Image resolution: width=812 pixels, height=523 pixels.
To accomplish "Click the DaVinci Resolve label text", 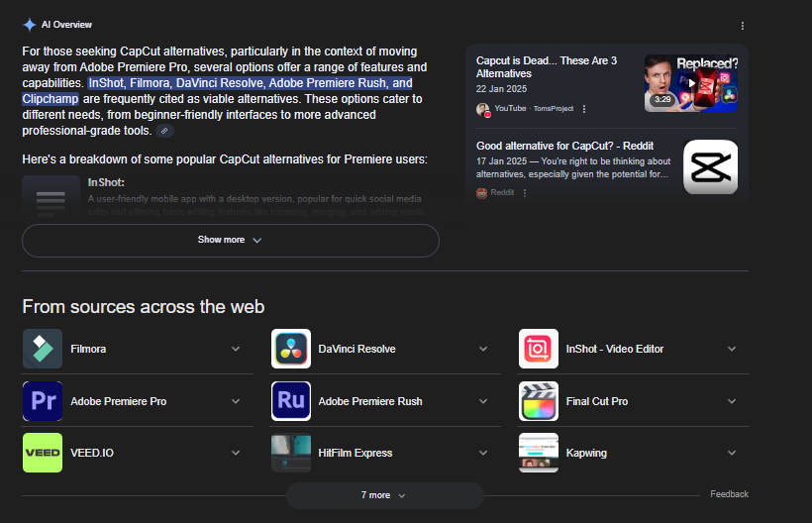I will 356,349.
